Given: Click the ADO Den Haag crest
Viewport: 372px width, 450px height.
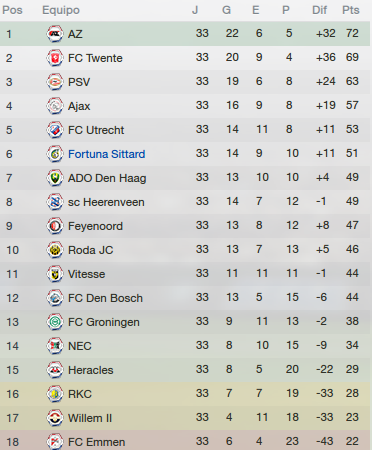Looking at the screenshot, I should (x=55, y=178).
